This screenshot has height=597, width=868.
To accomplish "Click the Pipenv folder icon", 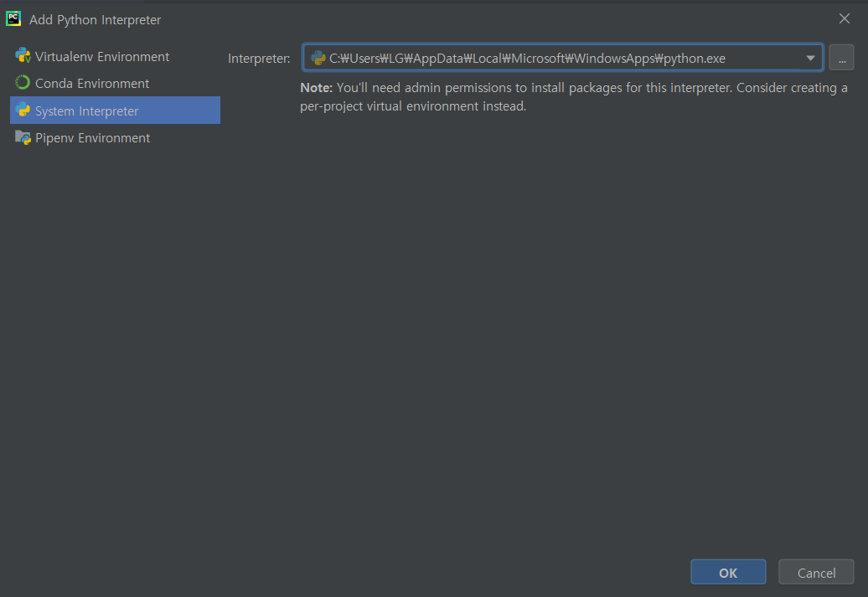I will [x=23, y=137].
